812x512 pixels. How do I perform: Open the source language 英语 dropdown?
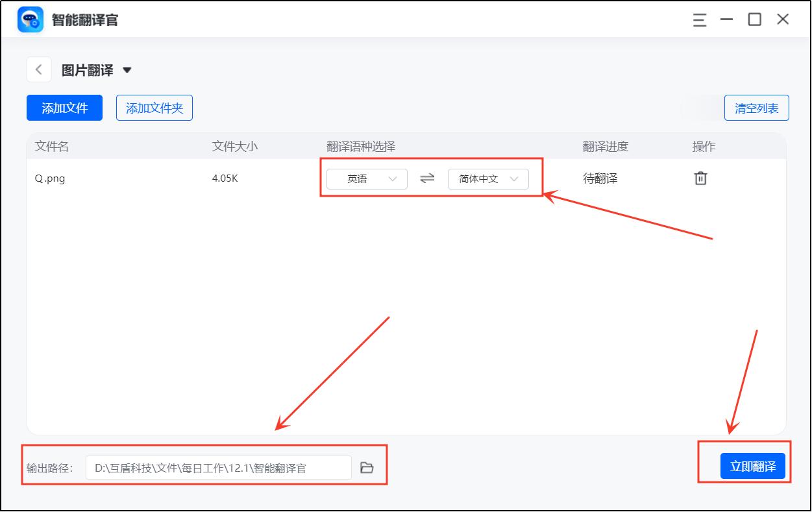[x=367, y=178]
